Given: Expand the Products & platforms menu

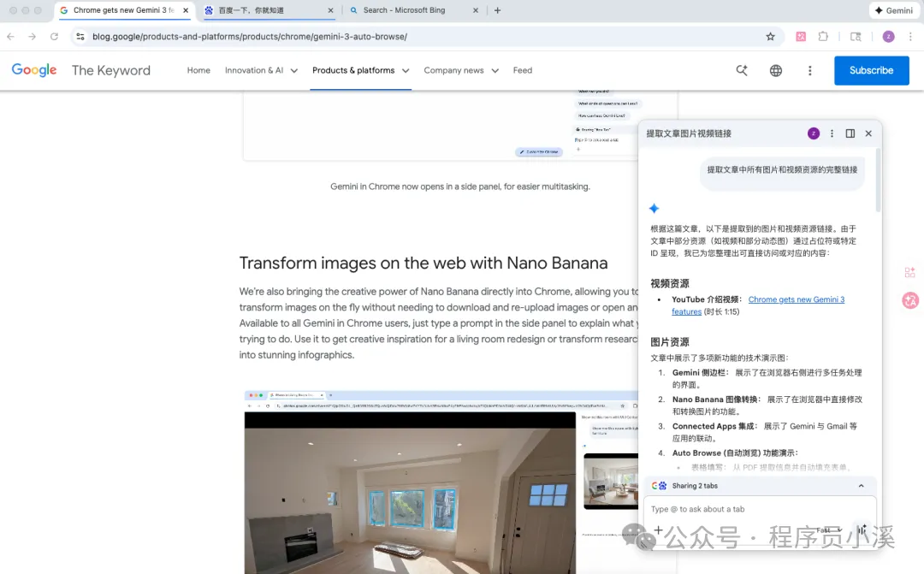Looking at the screenshot, I should click(361, 70).
